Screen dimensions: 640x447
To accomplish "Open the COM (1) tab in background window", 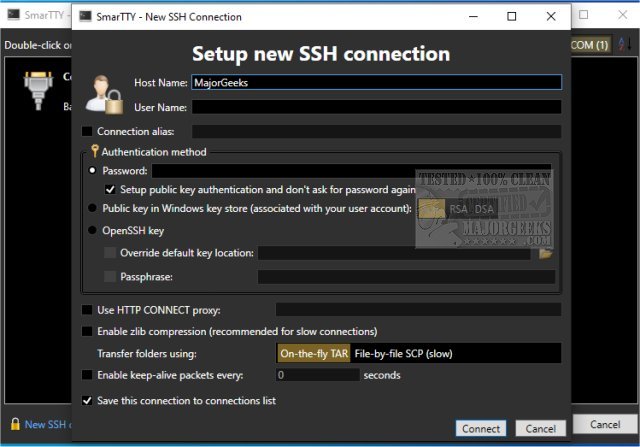I will 590,45.
